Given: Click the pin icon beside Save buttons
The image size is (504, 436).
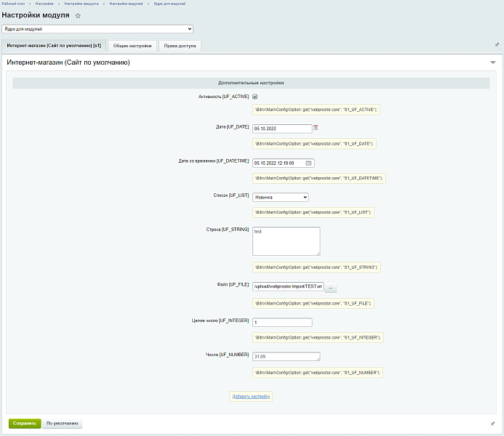Looking at the screenshot, I should tap(492, 424).
